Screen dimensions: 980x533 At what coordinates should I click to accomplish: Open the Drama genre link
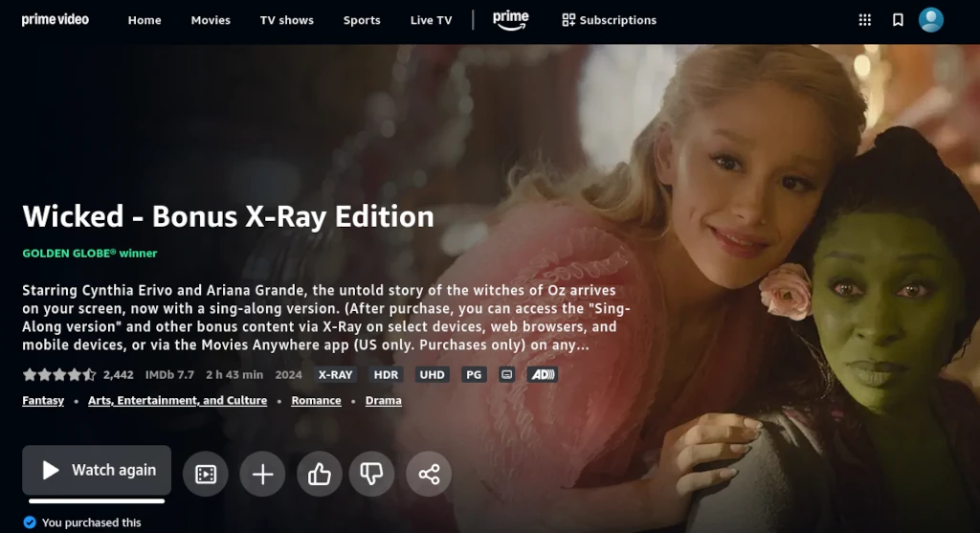[383, 401]
